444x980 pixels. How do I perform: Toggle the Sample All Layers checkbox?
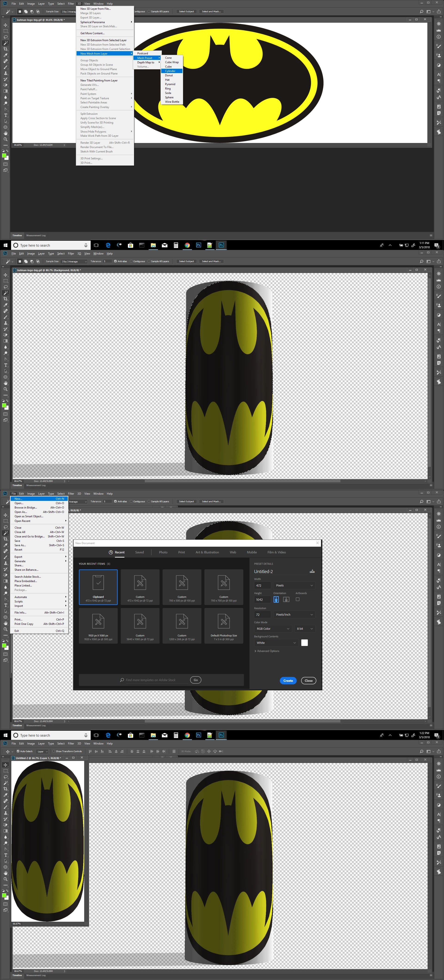(149, 261)
